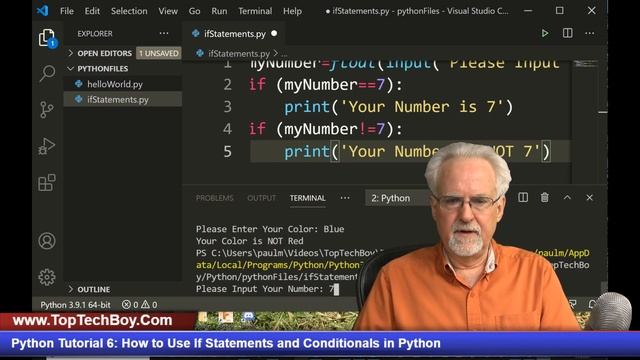Click the VS Code logo icon
The height and width of the screenshot is (360, 640).
[42, 11]
